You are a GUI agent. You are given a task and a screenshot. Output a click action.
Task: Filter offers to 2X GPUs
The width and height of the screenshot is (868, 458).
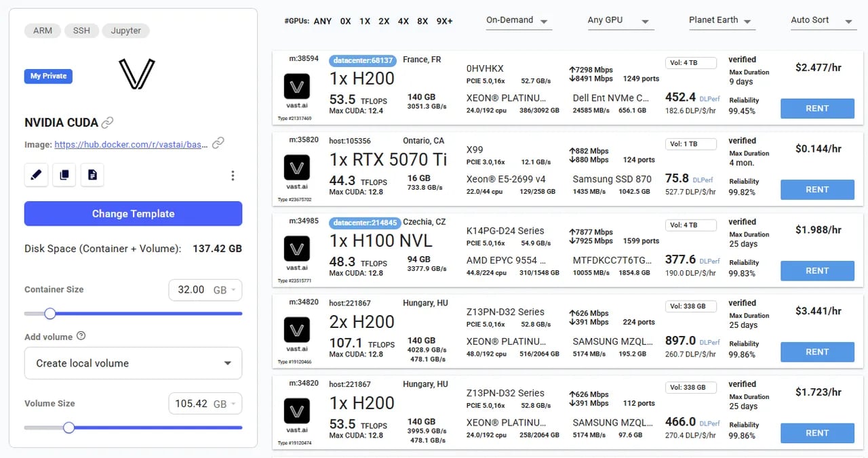[x=384, y=21]
